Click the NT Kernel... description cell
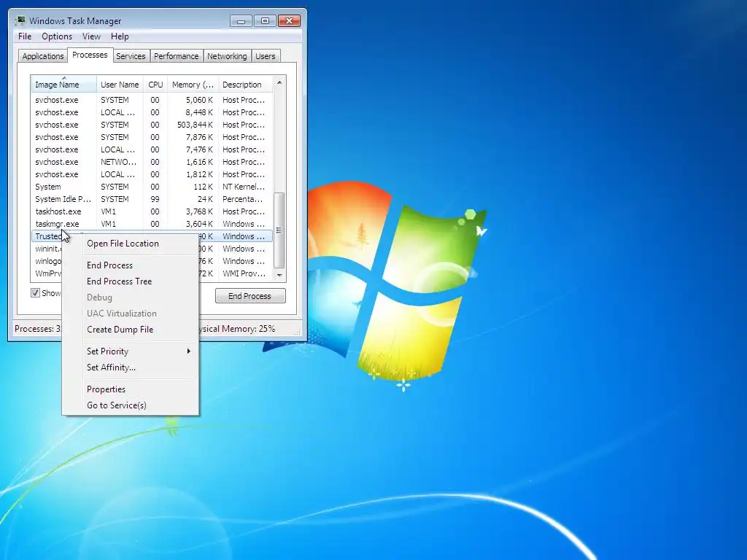Viewport: 747px width, 560px height. tap(244, 187)
